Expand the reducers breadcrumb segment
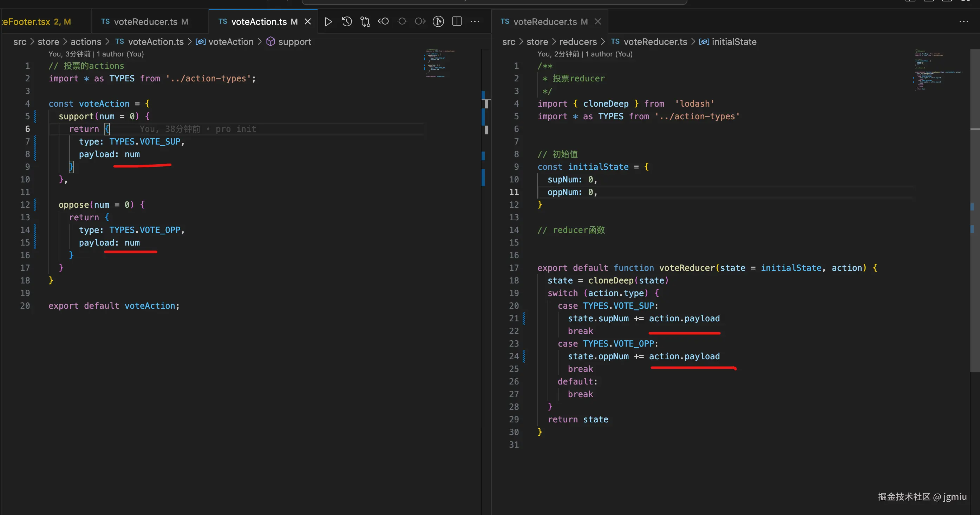This screenshot has height=515, width=980. [x=578, y=42]
